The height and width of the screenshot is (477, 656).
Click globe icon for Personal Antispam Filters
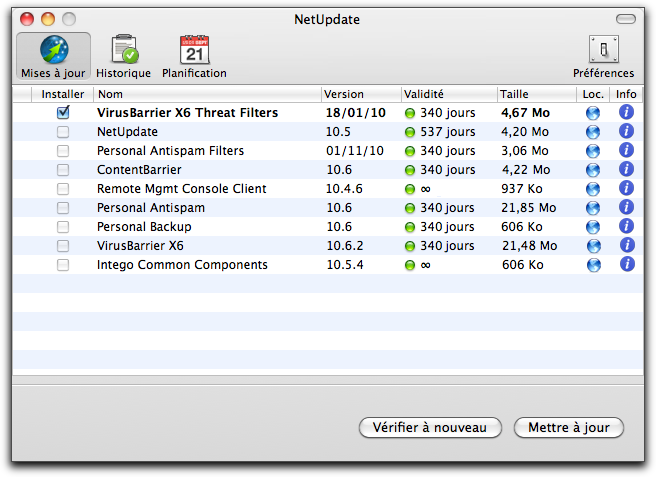593,151
